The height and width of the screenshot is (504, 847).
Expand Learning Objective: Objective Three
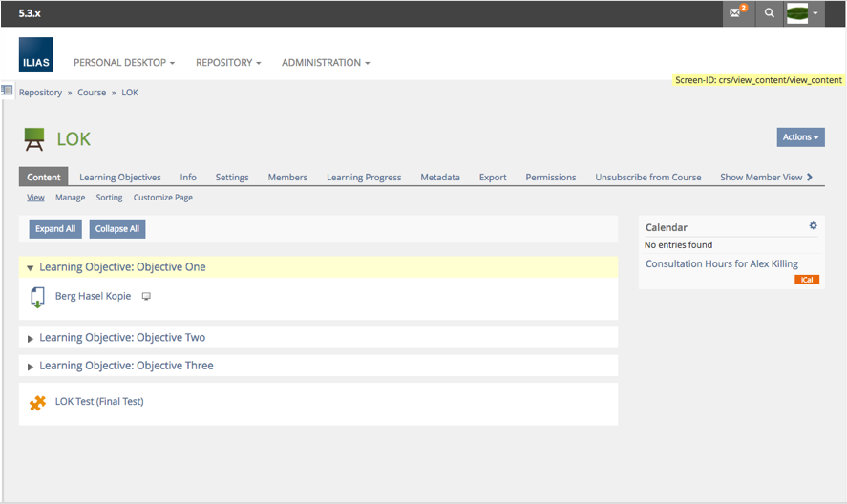point(31,367)
